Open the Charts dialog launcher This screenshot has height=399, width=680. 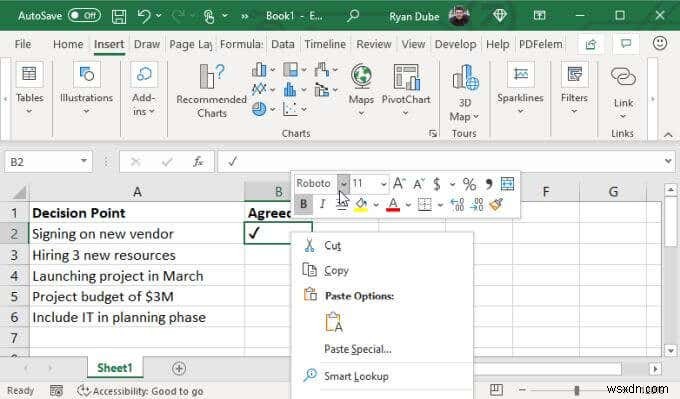433,134
